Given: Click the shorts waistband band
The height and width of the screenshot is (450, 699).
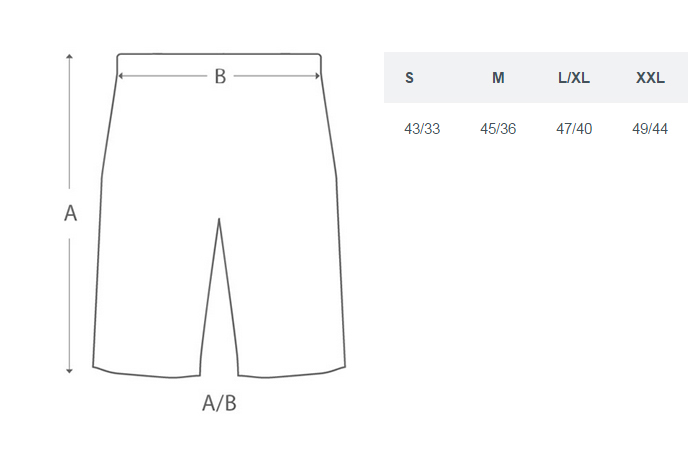Looking at the screenshot, I should tap(219, 62).
